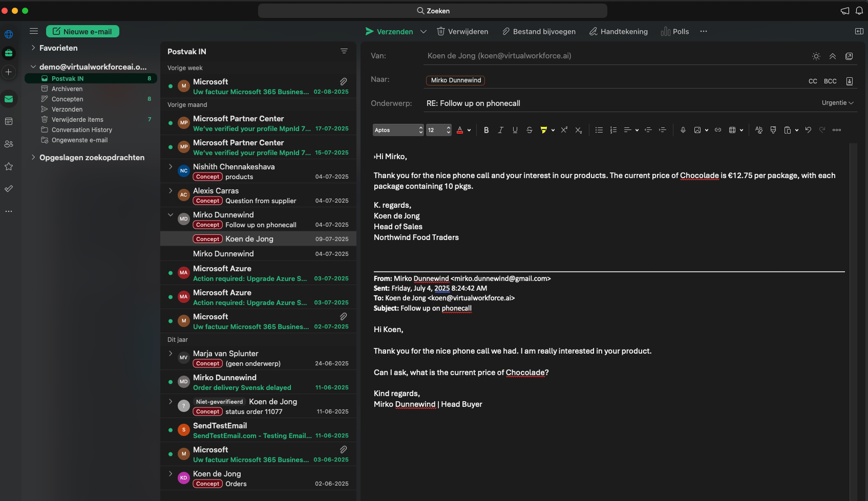The width and height of the screenshot is (868, 501).
Task: Insert a hyperlink in the message
Action: pyautogui.click(x=718, y=130)
